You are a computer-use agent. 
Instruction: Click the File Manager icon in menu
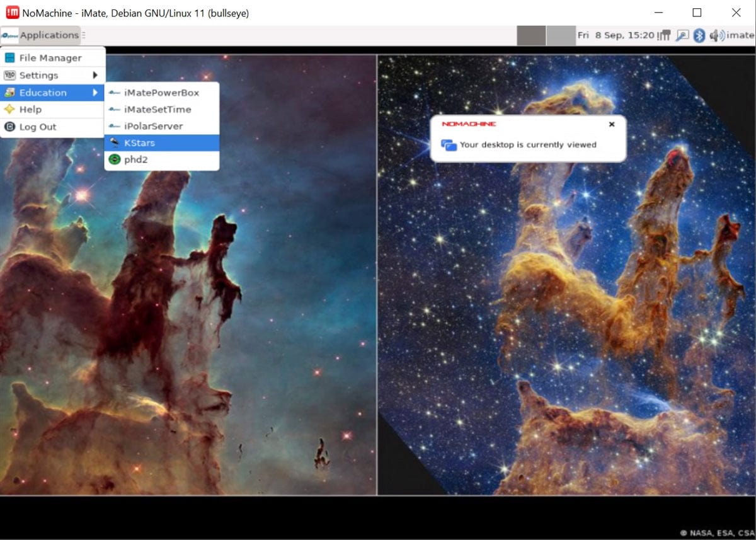pyautogui.click(x=9, y=58)
